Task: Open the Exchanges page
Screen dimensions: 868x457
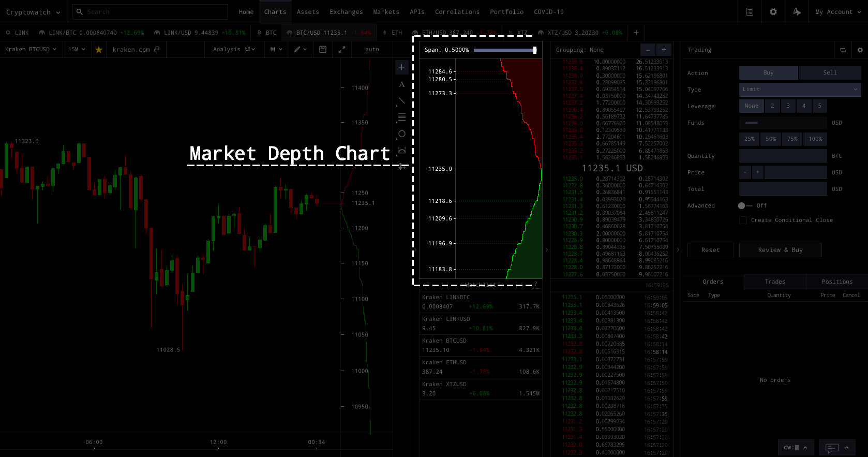Action: tap(346, 12)
